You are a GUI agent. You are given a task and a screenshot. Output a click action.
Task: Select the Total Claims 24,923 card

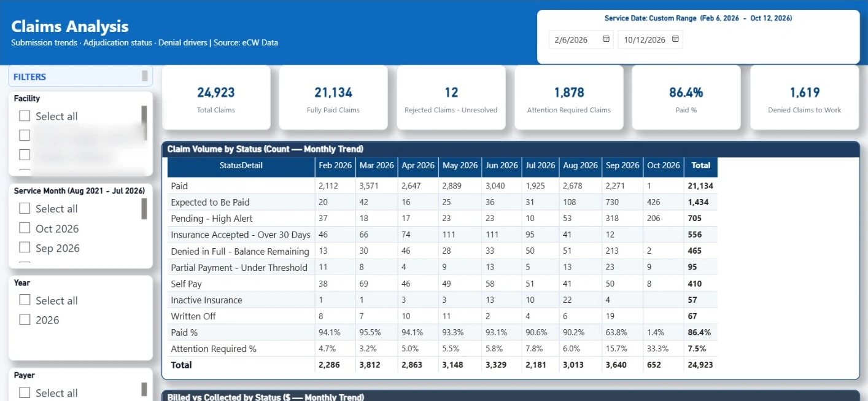coord(216,98)
